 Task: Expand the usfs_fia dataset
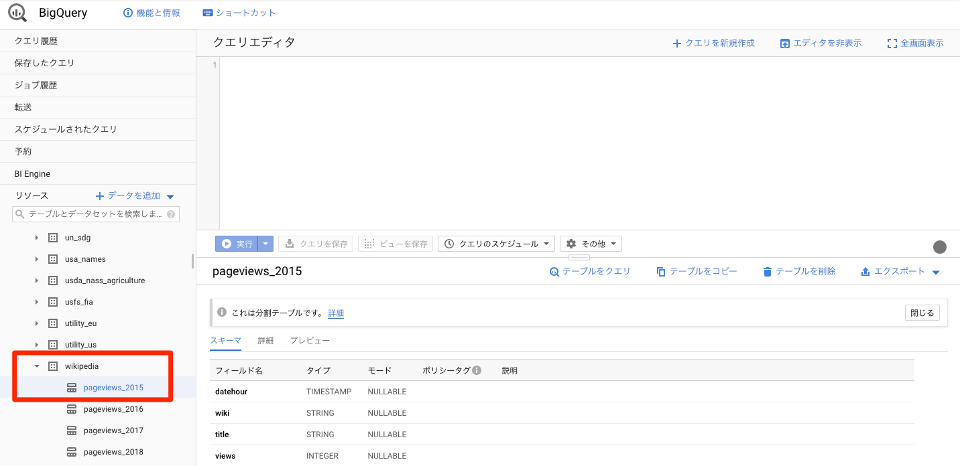[36, 302]
